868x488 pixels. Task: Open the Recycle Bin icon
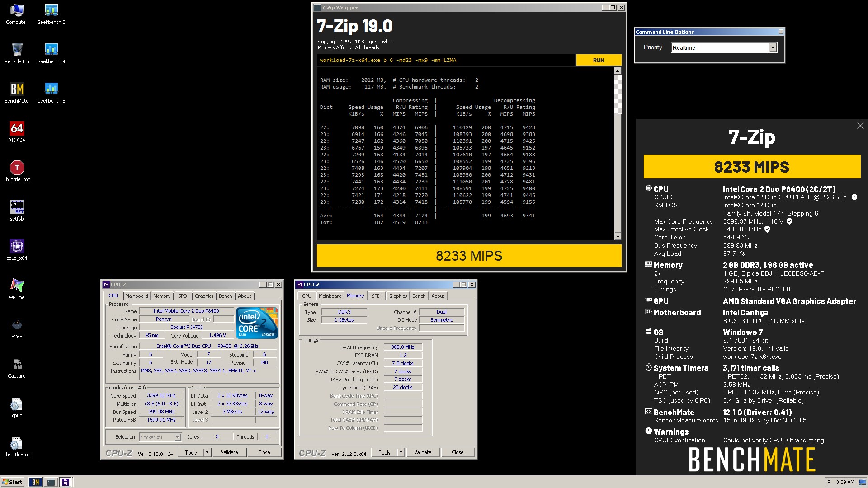point(17,53)
